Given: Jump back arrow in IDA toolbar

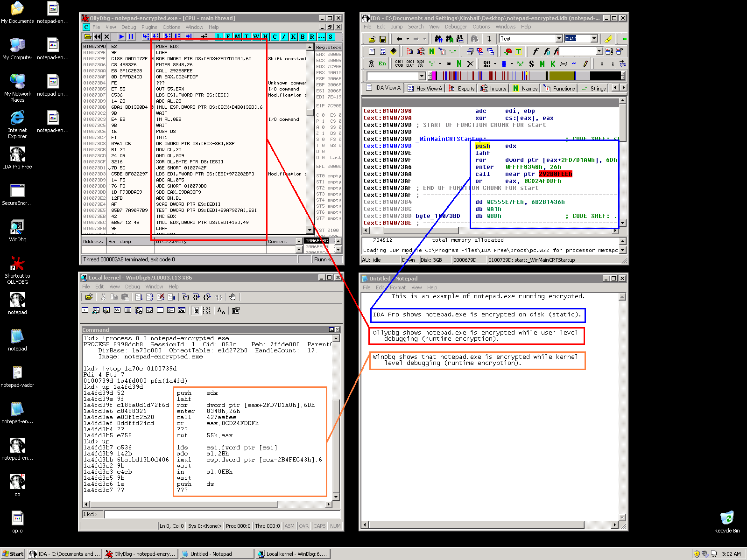Looking at the screenshot, I should coord(400,39).
